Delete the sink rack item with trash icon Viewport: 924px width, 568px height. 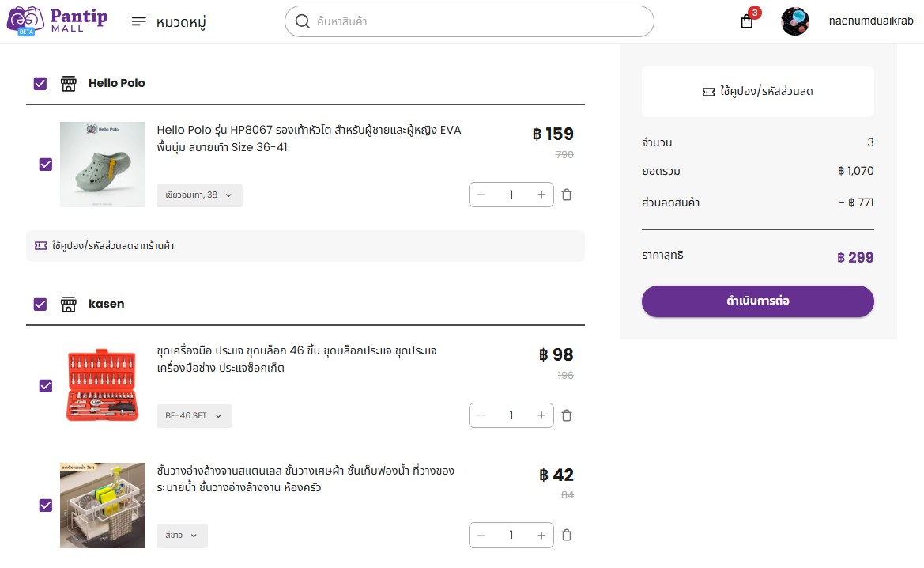[x=566, y=535]
